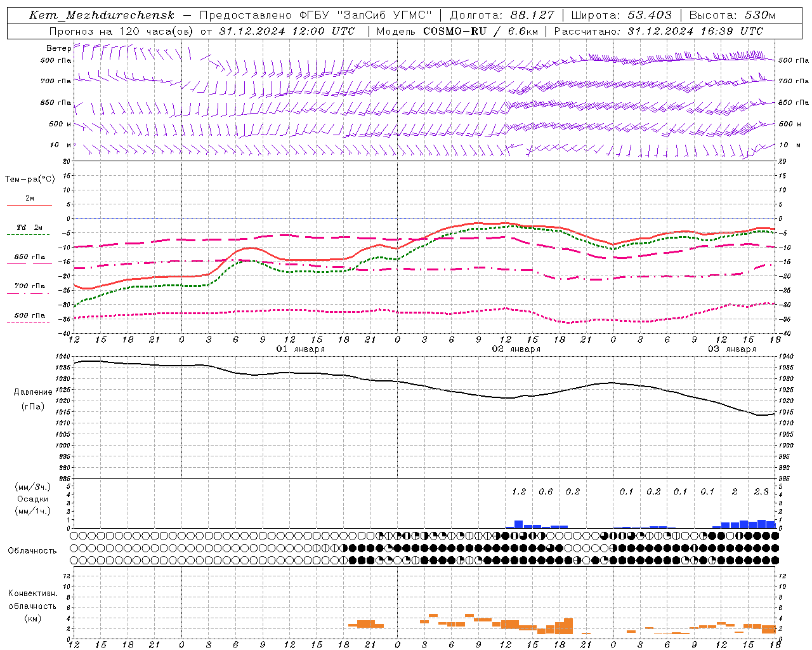The width and height of the screenshot is (812, 650).
Task: Click the computed timestamp 31.12.2024 16:39 UTC
Action: [695, 31]
